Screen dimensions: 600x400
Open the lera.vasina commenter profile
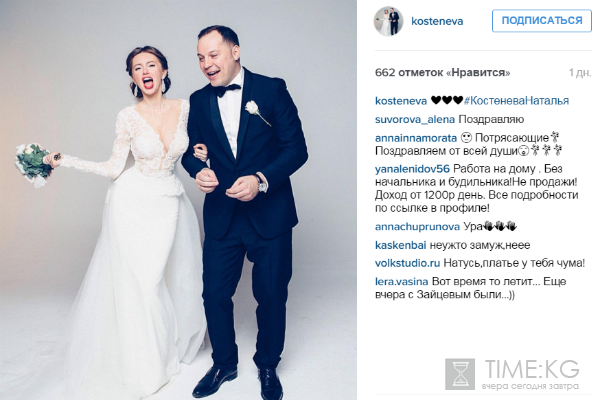tap(401, 282)
